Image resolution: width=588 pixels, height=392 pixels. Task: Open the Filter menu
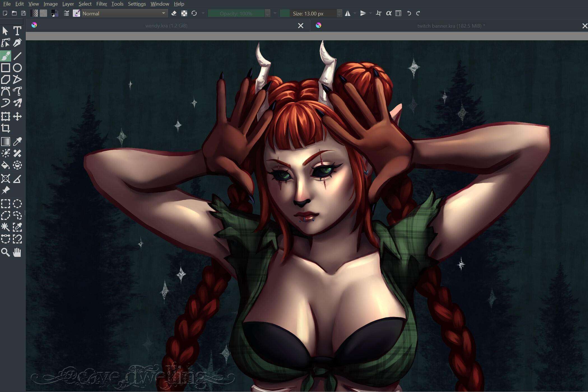(x=101, y=4)
